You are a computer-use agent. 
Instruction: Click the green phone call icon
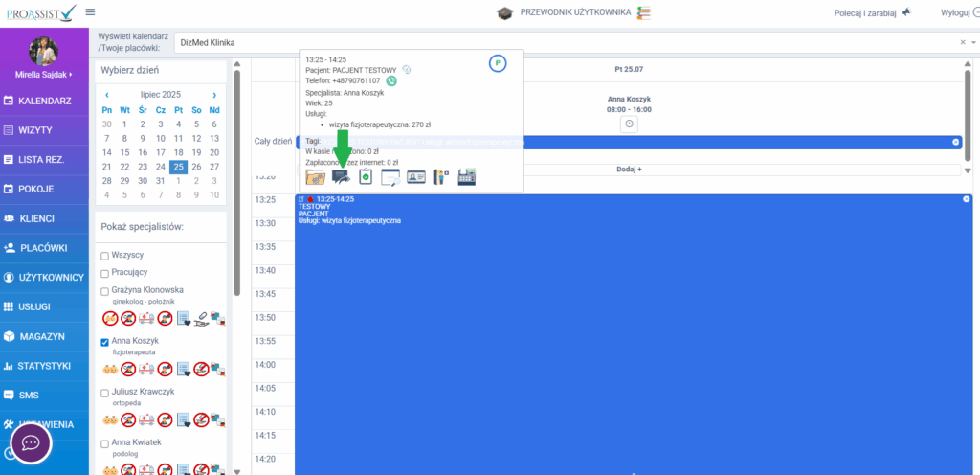[x=391, y=81]
